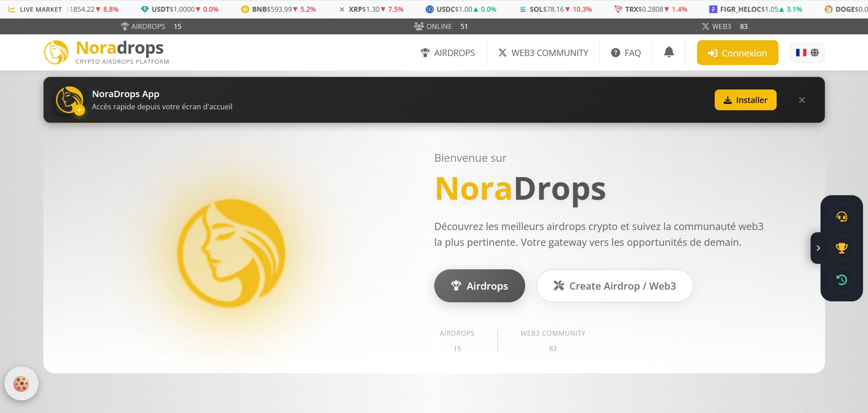Viewport: 868px width, 413px height.
Task: Click the dark Airdrops hero button
Action: coord(479,286)
